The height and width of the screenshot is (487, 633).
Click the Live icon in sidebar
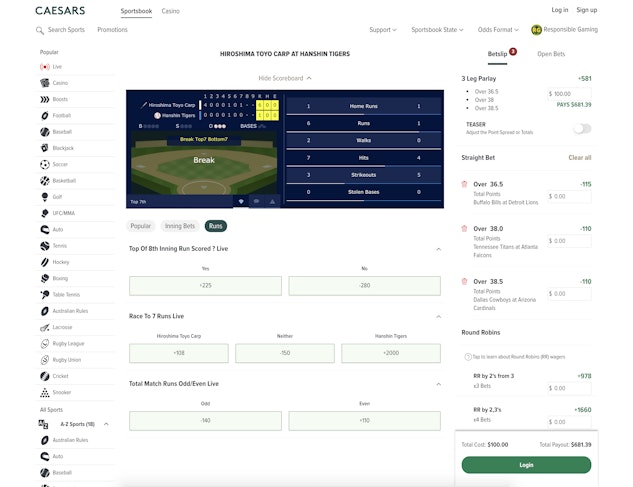(45, 66)
